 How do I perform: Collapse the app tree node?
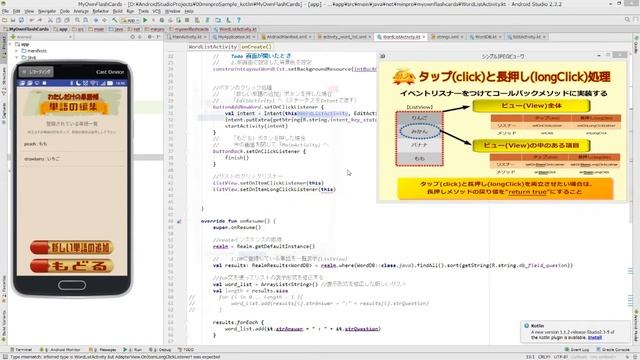click(10, 44)
